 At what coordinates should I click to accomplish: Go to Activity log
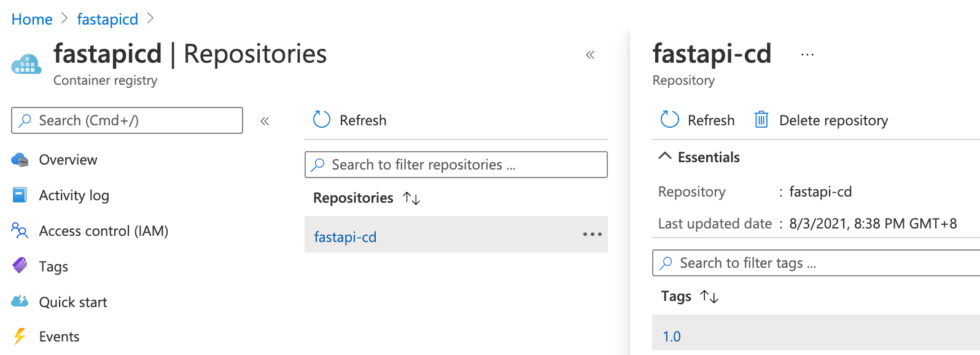[x=74, y=195]
